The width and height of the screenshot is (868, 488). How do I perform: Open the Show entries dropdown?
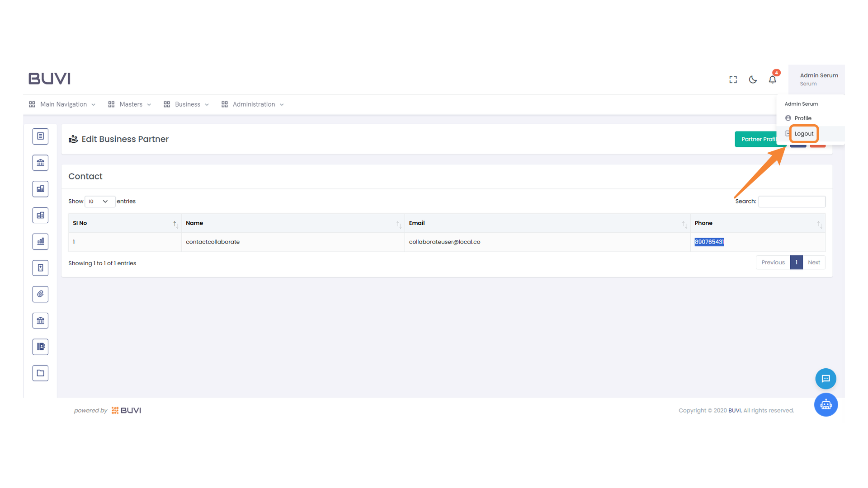(99, 201)
